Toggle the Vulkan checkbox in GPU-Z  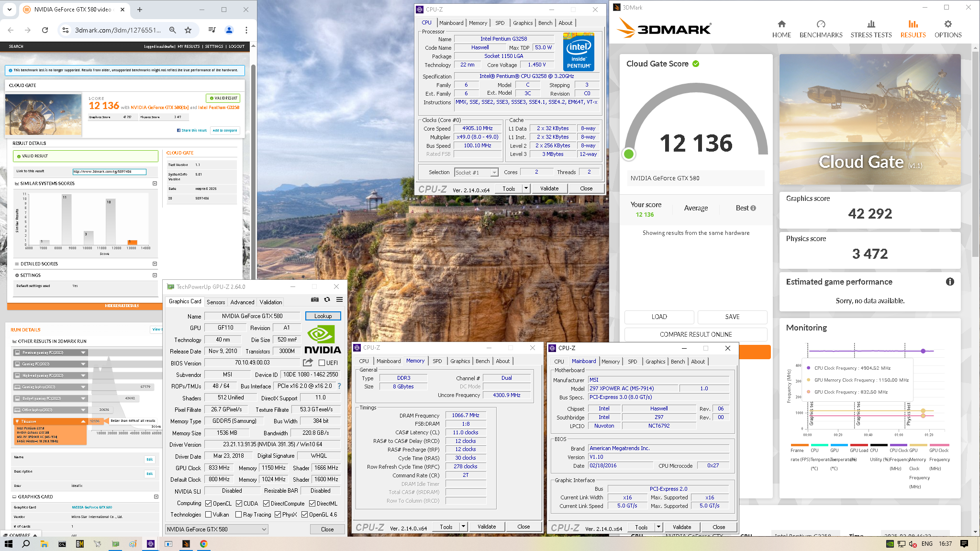tap(209, 515)
